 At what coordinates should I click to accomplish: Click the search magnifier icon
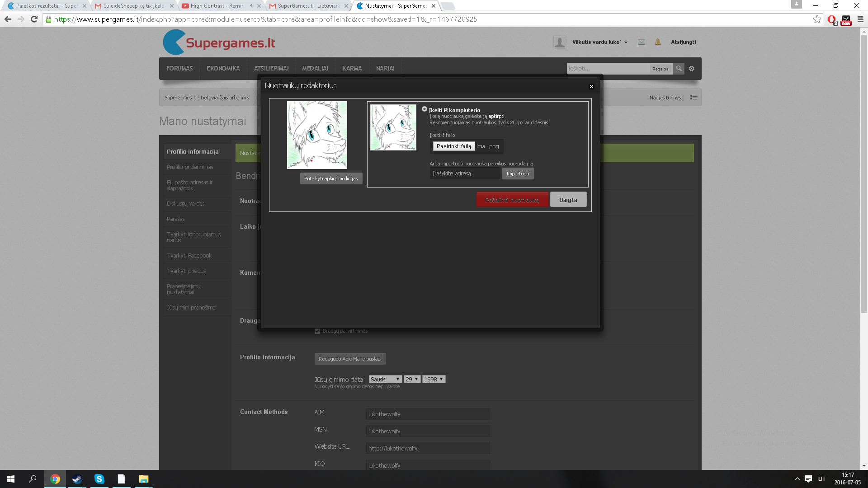point(679,69)
